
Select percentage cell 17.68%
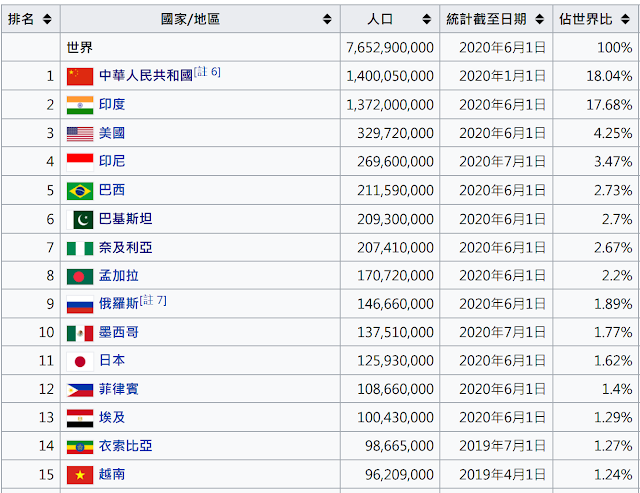click(x=609, y=105)
